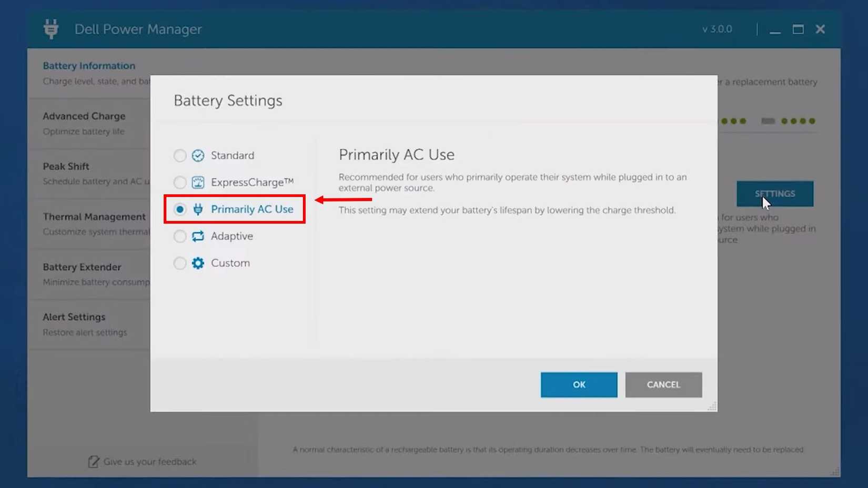Click the Dell Power Manager plug logo

click(51, 29)
